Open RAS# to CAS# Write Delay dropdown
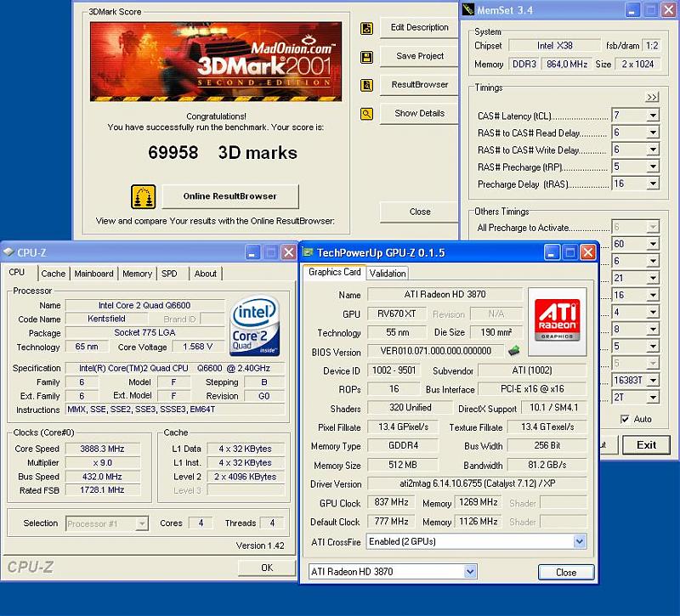Screen dimensions: 680x616 [653, 150]
